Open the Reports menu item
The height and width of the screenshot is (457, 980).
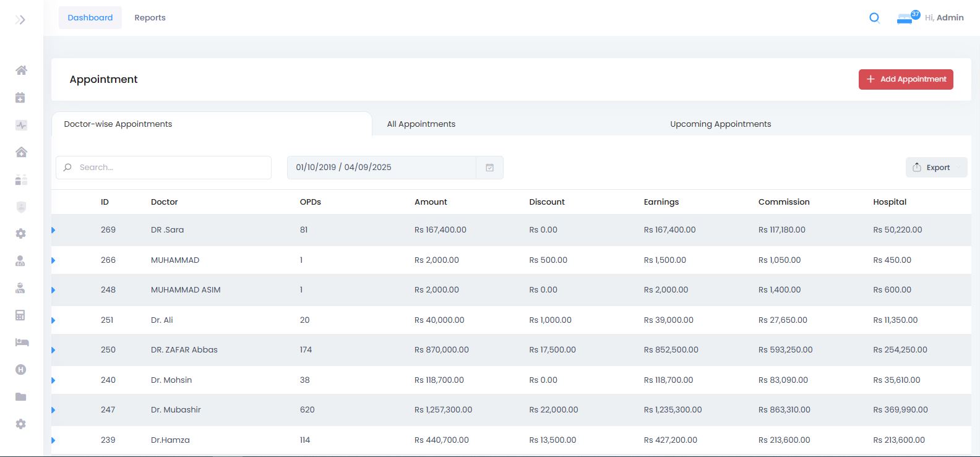click(150, 18)
